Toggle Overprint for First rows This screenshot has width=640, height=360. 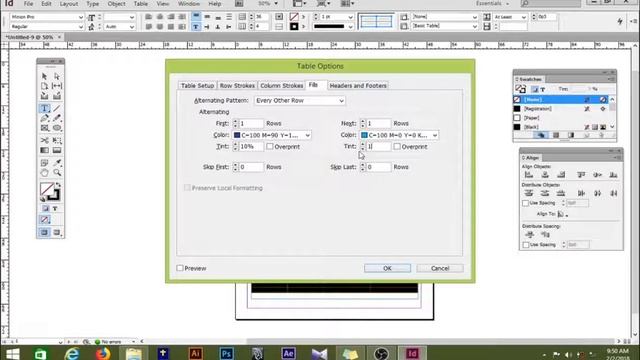click(270, 146)
